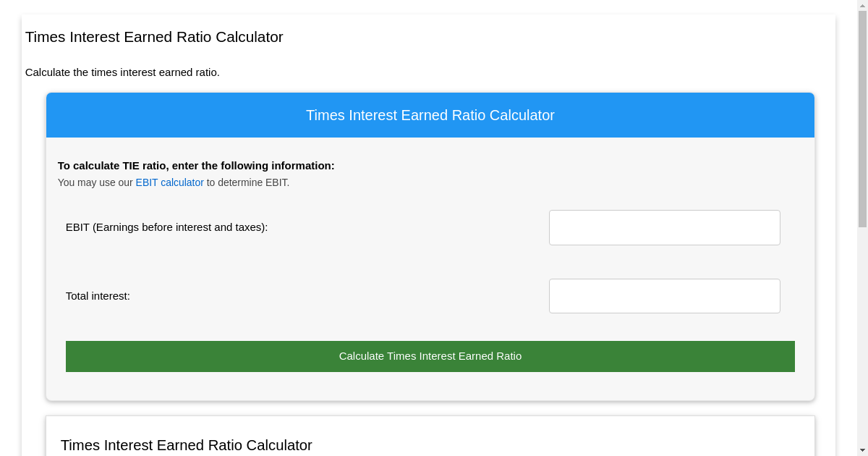The width and height of the screenshot is (868, 456).
Task: Click inside the EBIT input field
Action: [664, 227]
